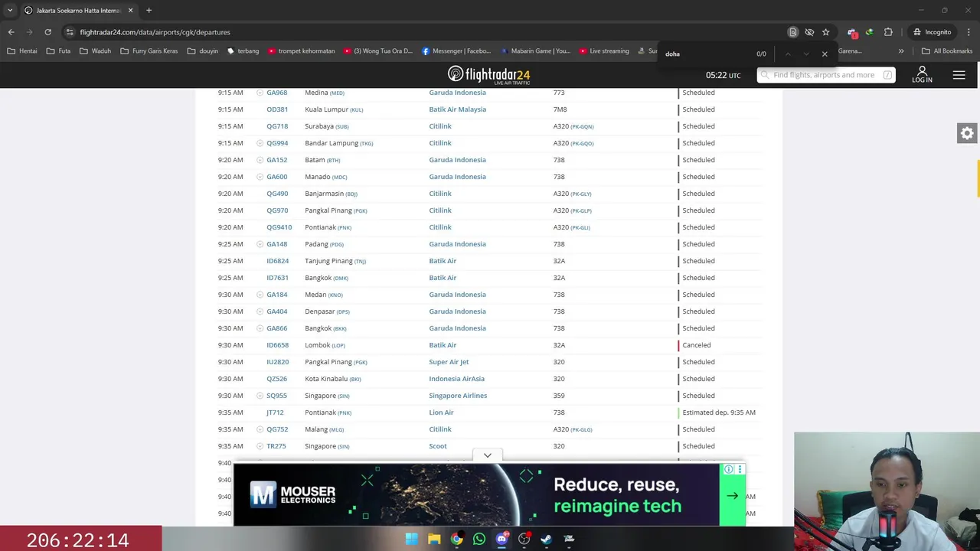980x551 pixels.
Task: Close the find-in-page bar
Action: [x=825, y=54]
